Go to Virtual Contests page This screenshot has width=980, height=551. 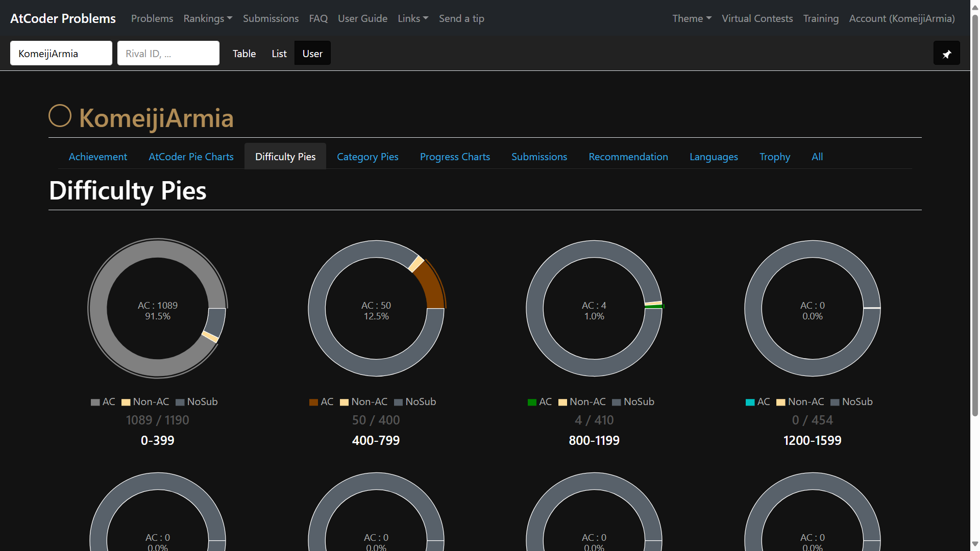757,18
